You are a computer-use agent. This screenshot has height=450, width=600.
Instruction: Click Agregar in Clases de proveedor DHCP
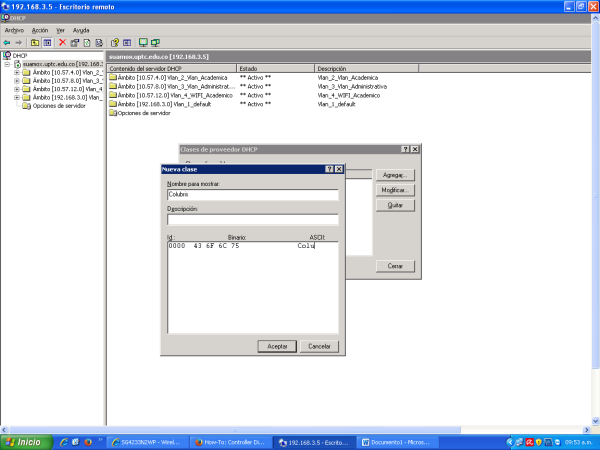pyautogui.click(x=395, y=175)
